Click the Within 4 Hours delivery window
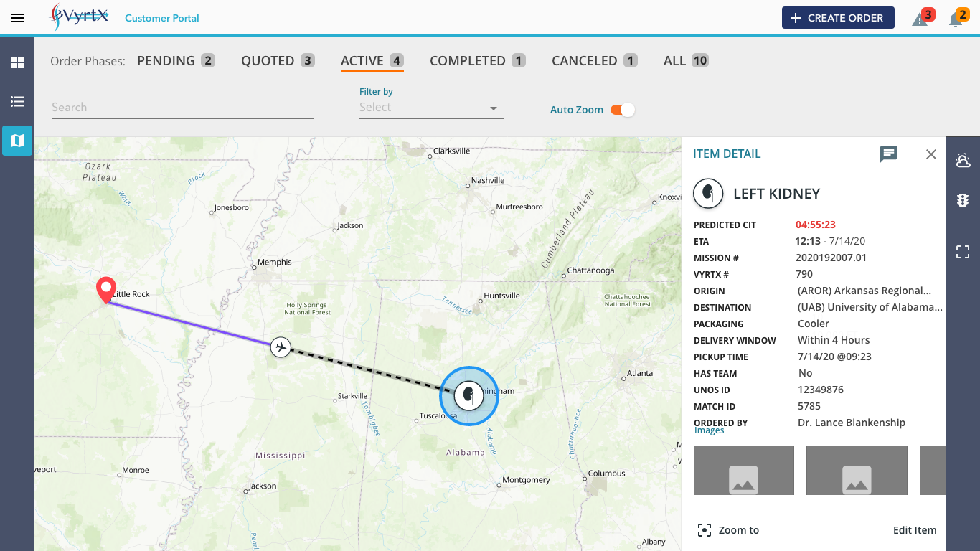The height and width of the screenshot is (551, 980). tap(834, 340)
